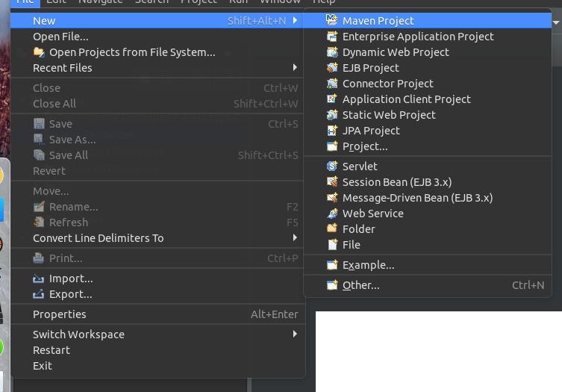Click the Print icon
The width and height of the screenshot is (562, 392).
click(38, 258)
